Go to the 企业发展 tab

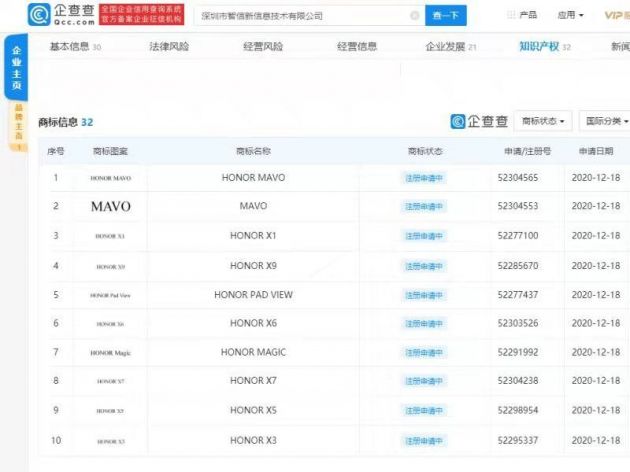450,47
